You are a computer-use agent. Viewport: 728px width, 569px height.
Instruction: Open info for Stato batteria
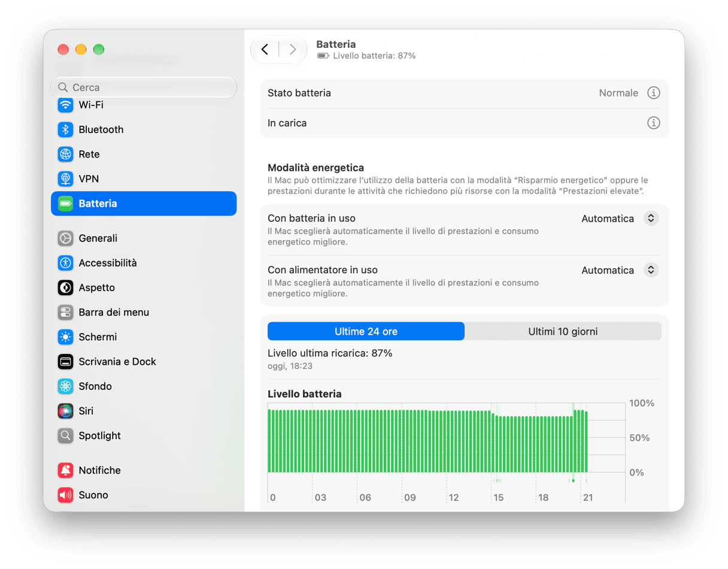pos(654,93)
